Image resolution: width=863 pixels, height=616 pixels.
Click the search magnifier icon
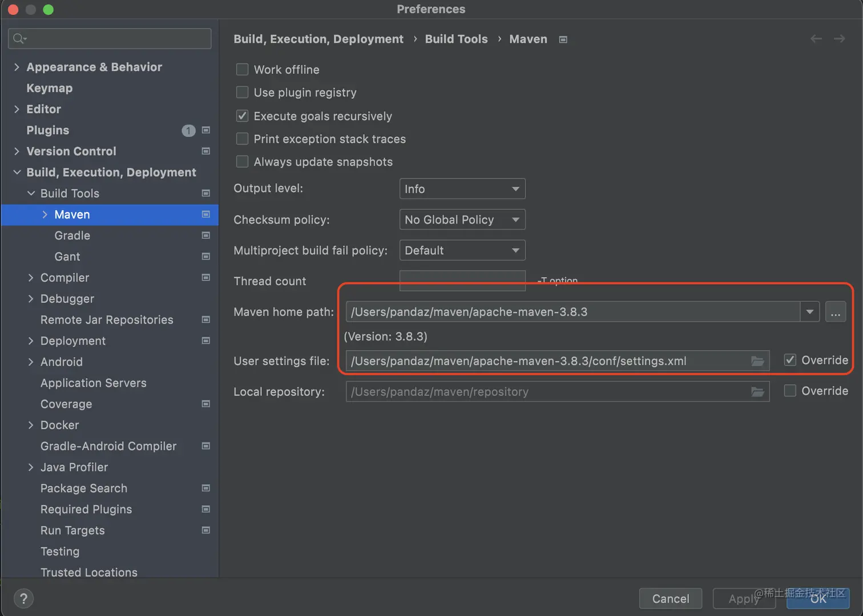click(x=19, y=38)
